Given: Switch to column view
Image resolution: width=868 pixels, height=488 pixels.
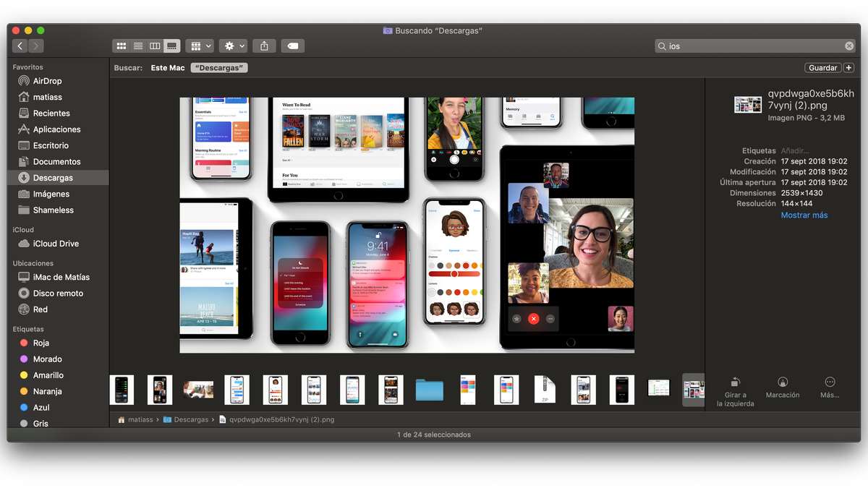Looking at the screenshot, I should (x=155, y=46).
